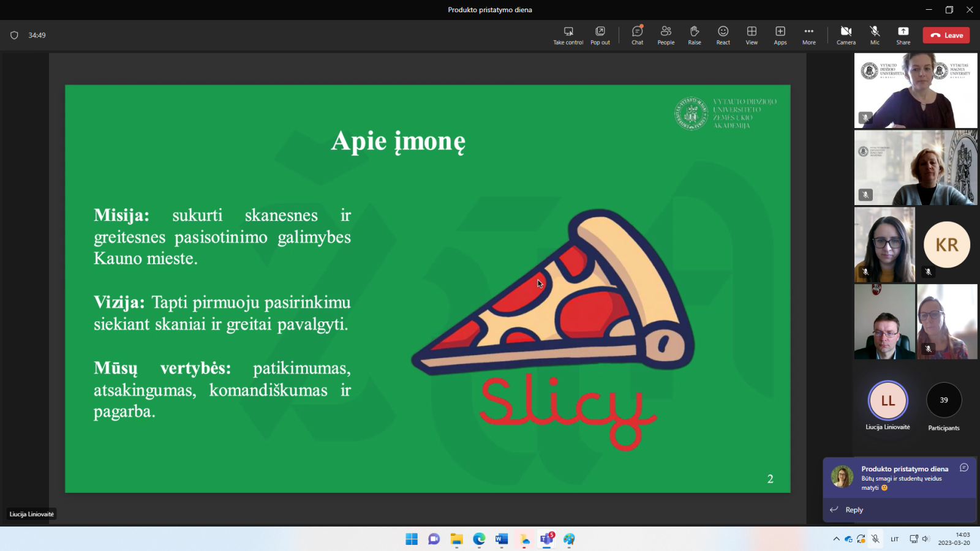This screenshot has width=980, height=551.
Task: Unmute the Mic
Action: coord(875,35)
